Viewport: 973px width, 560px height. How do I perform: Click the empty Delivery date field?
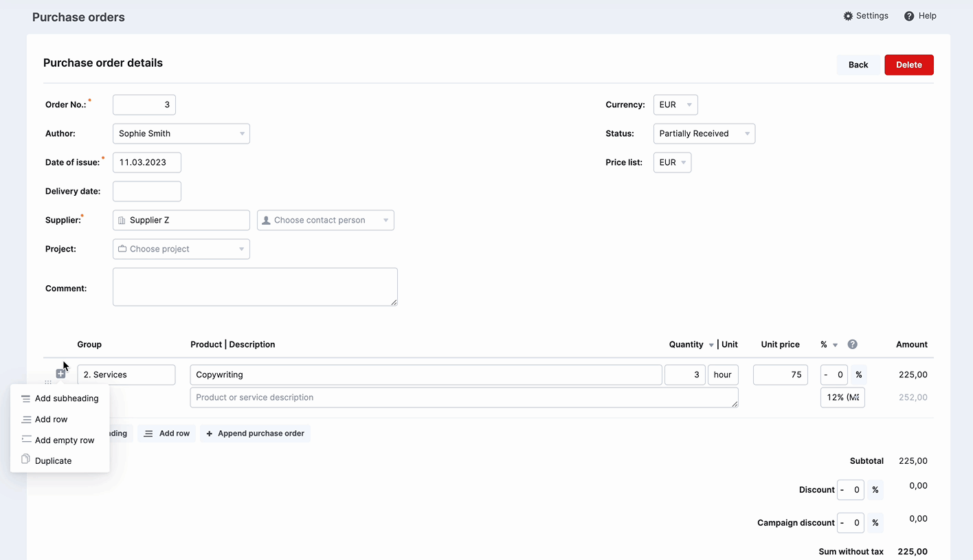tap(147, 191)
